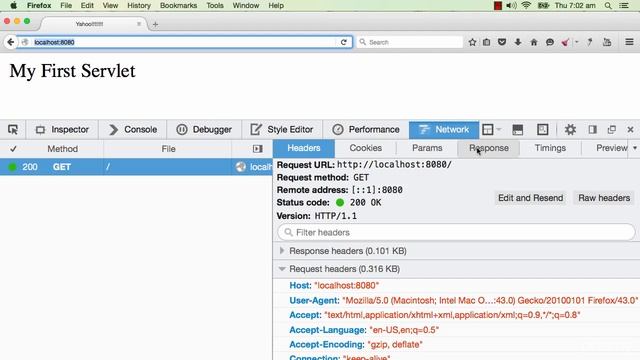Open the Debugger panel
The height and width of the screenshot is (360, 640).
point(204,130)
